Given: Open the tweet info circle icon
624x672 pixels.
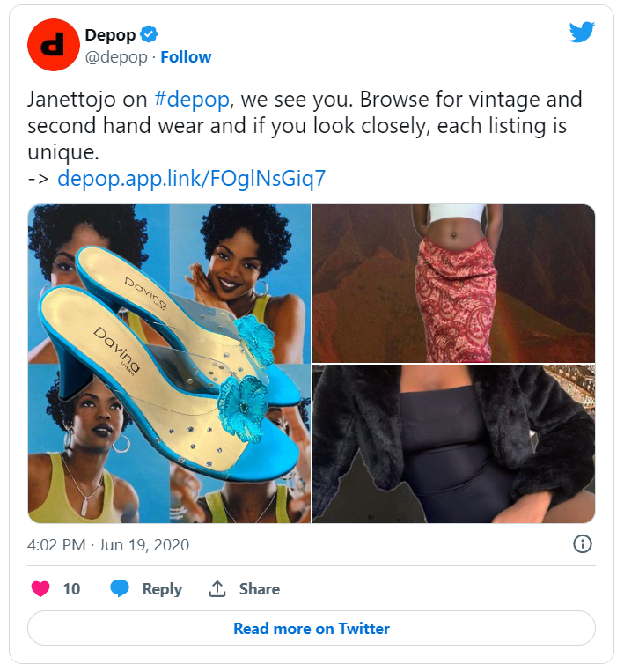Looking at the screenshot, I should tap(582, 544).
